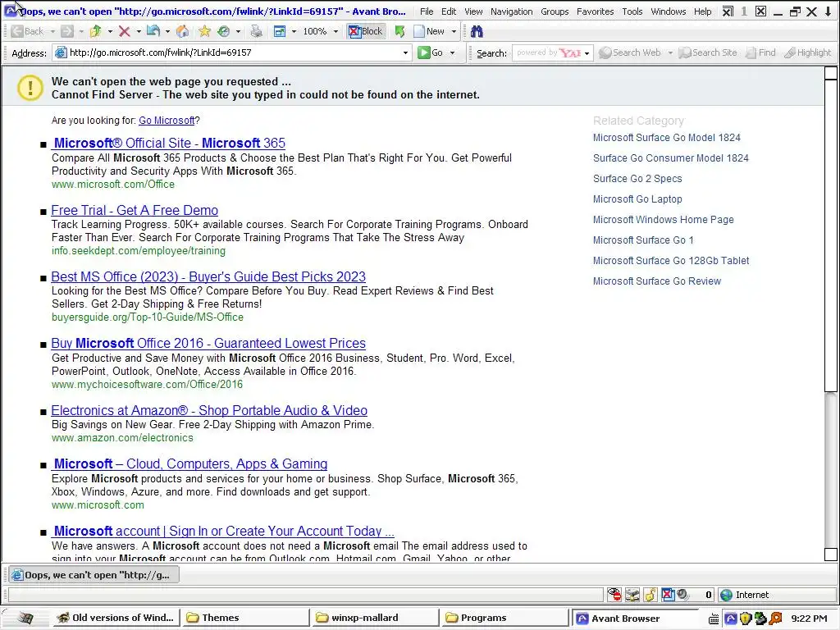Click the Search Site button

click(x=707, y=52)
